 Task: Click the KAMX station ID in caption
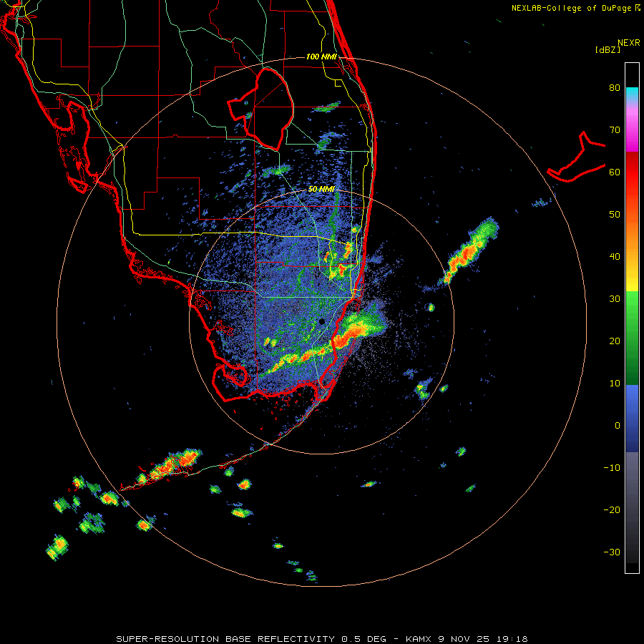point(421,639)
